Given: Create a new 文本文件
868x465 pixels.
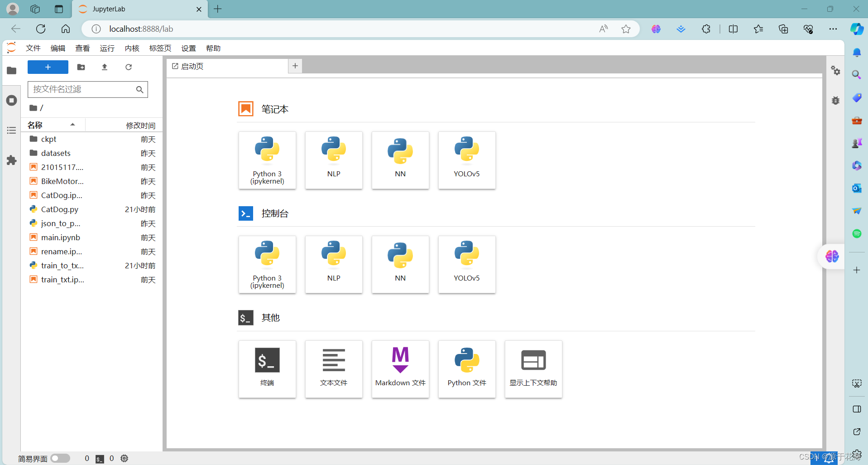Looking at the screenshot, I should coord(334,369).
